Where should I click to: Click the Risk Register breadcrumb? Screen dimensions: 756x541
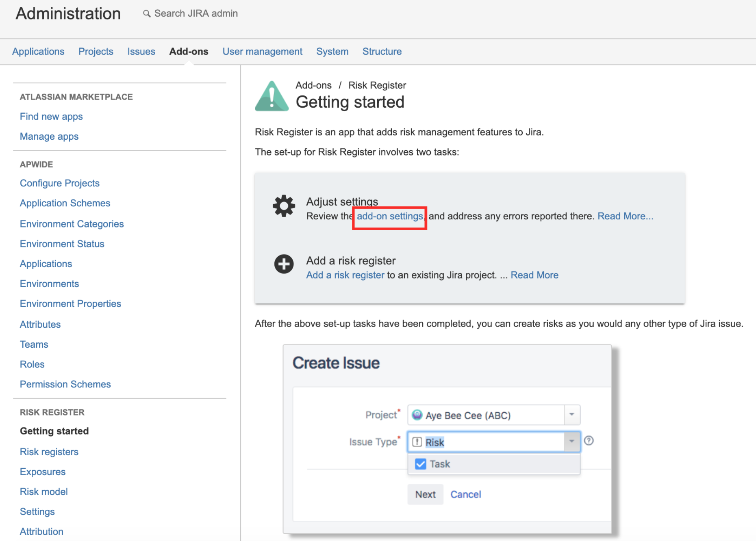click(377, 85)
